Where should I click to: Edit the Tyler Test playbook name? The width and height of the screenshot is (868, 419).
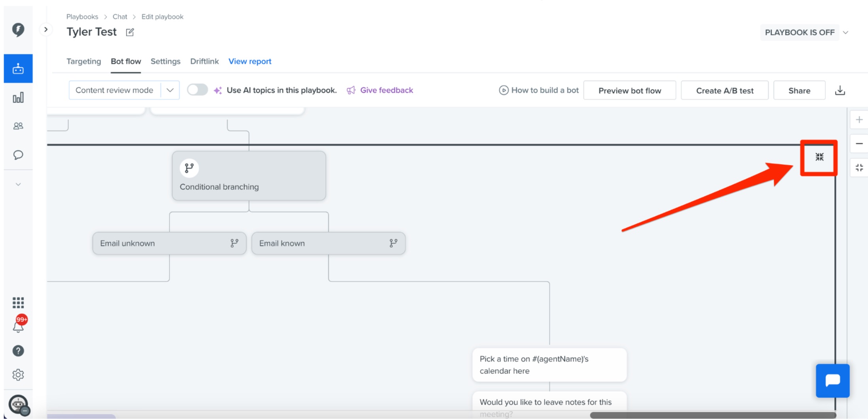click(130, 32)
